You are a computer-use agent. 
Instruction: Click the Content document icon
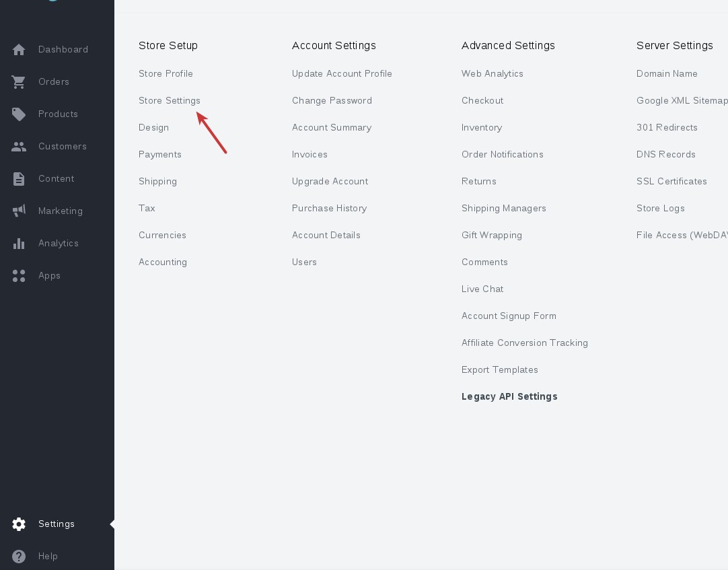coord(19,179)
